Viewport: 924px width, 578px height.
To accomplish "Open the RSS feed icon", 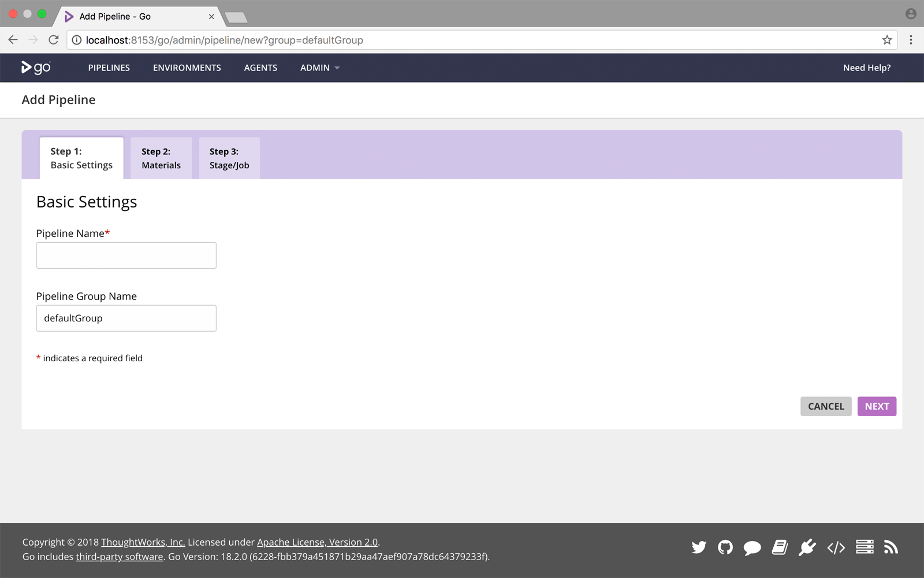I will pyautogui.click(x=891, y=547).
